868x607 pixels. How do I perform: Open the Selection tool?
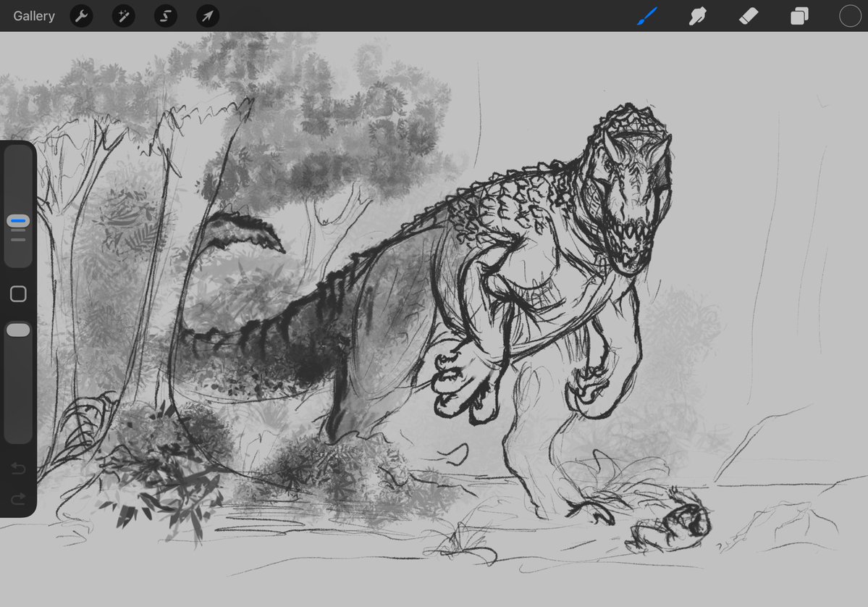click(x=166, y=16)
